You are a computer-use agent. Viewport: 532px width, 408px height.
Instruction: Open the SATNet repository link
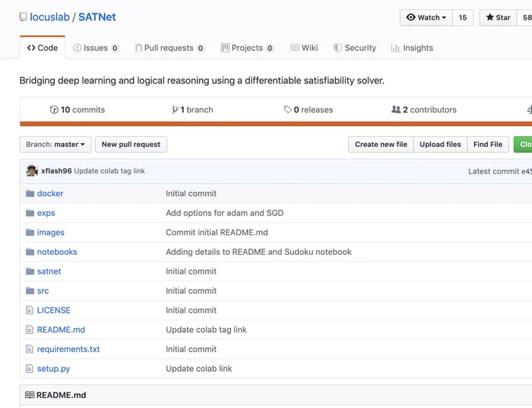click(x=97, y=17)
